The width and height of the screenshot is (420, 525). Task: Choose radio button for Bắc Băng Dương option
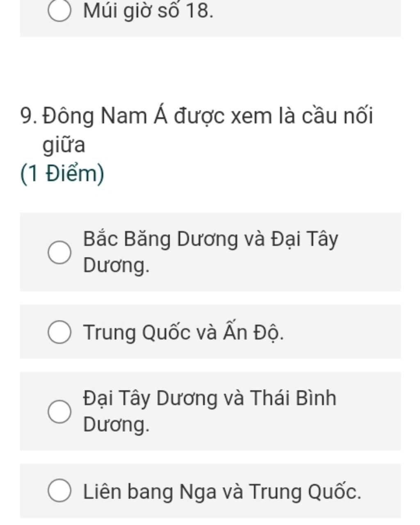click(x=59, y=252)
